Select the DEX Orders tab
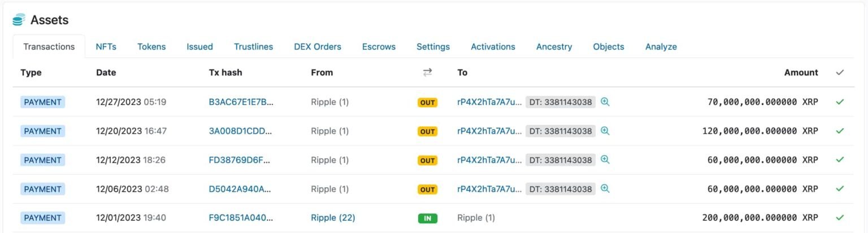The image size is (868, 233). pyautogui.click(x=318, y=47)
